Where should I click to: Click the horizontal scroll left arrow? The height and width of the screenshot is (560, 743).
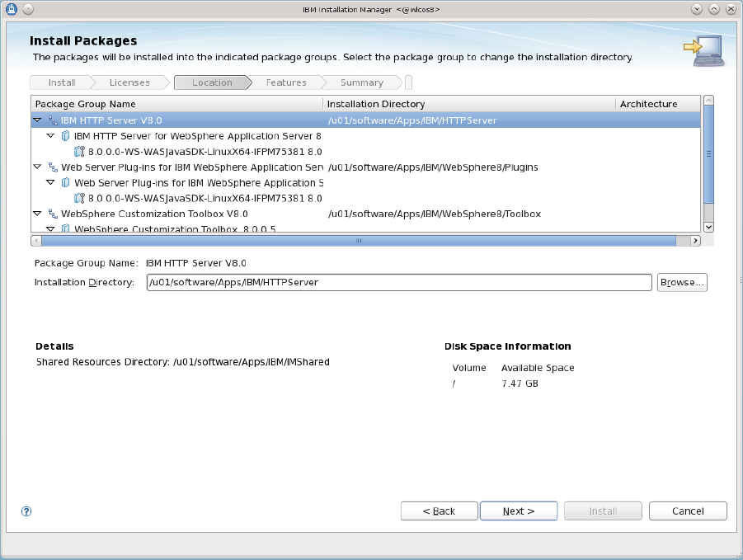pos(36,241)
